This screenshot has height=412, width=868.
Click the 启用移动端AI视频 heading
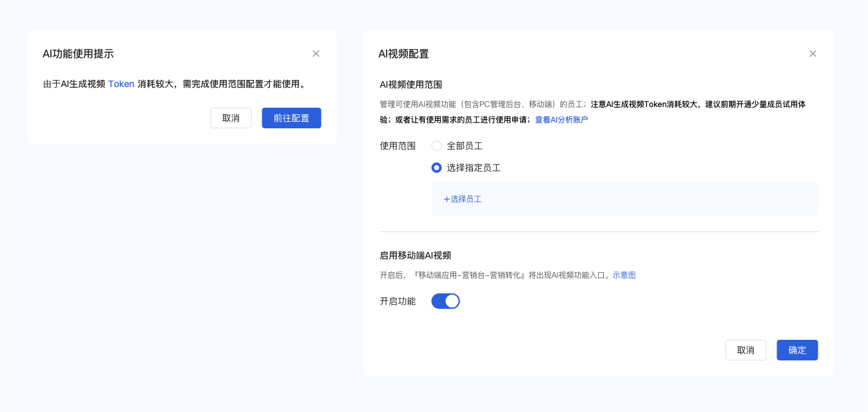(x=415, y=255)
